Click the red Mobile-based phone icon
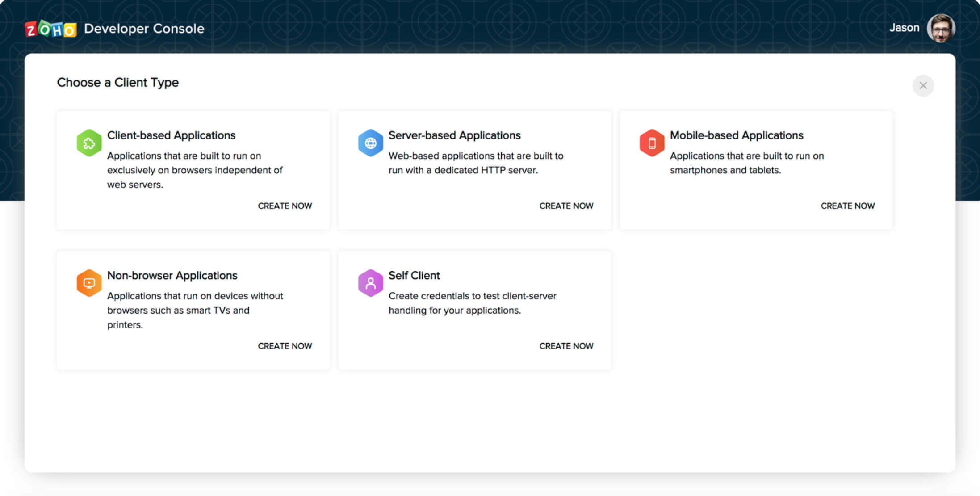This screenshot has width=980, height=496. pos(652,143)
